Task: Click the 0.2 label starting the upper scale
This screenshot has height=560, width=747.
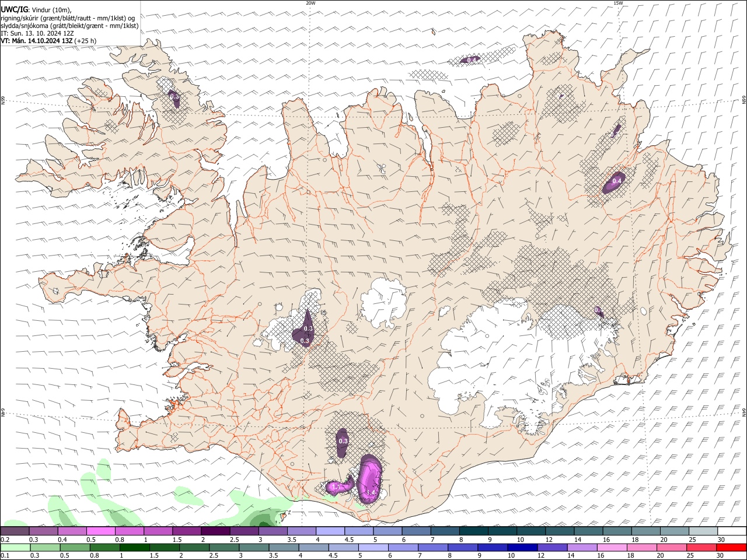Action: coord(5,540)
